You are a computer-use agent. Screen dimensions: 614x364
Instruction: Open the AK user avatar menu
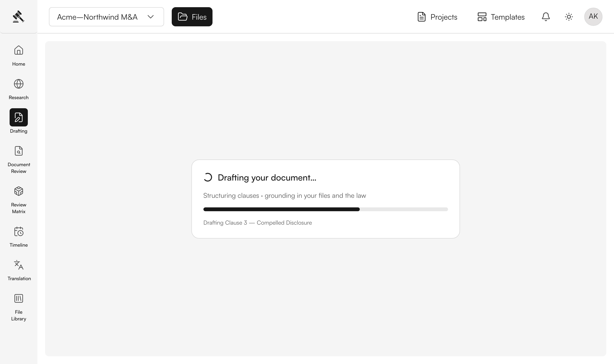tap(593, 17)
